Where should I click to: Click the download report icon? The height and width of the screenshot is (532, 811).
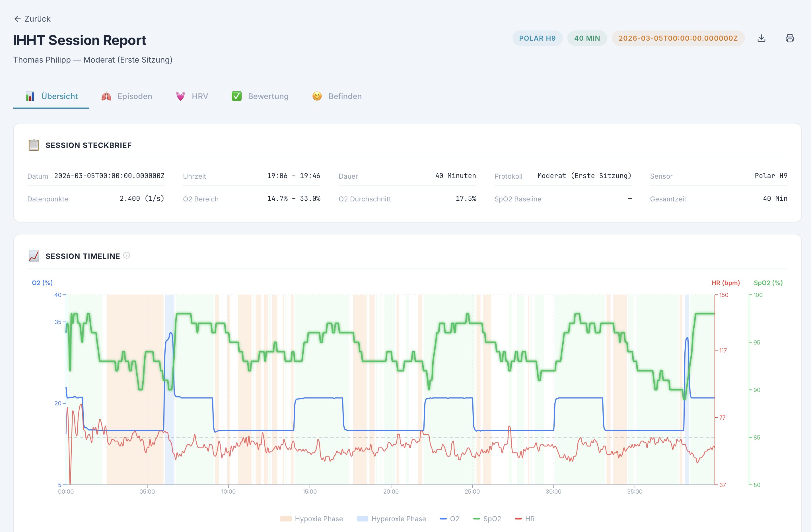[x=761, y=38]
